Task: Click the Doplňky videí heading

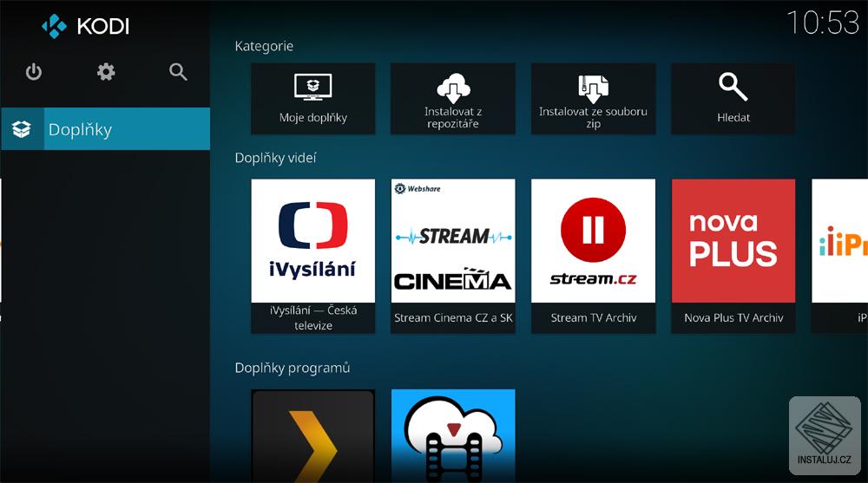Action: pyautogui.click(x=276, y=158)
